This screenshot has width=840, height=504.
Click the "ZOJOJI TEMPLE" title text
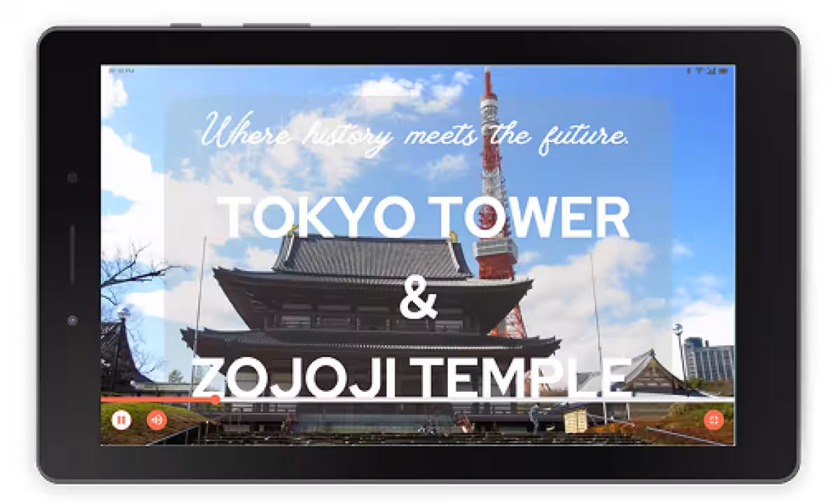[x=412, y=378]
